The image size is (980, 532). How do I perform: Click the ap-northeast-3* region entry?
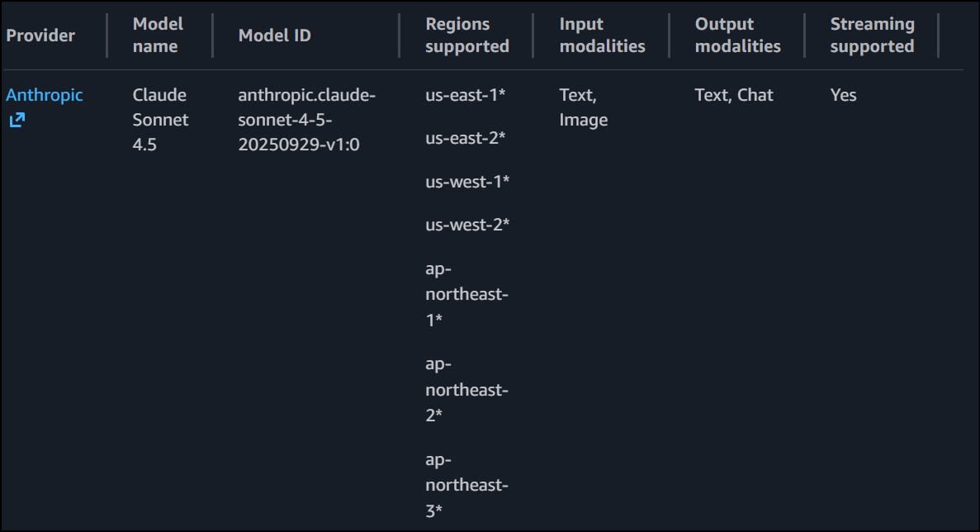pos(466,485)
